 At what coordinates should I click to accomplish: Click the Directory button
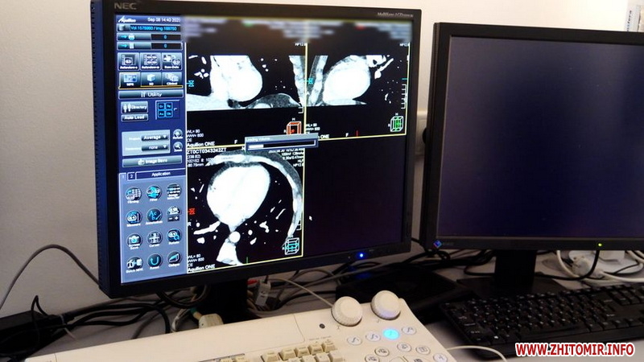[134, 108]
